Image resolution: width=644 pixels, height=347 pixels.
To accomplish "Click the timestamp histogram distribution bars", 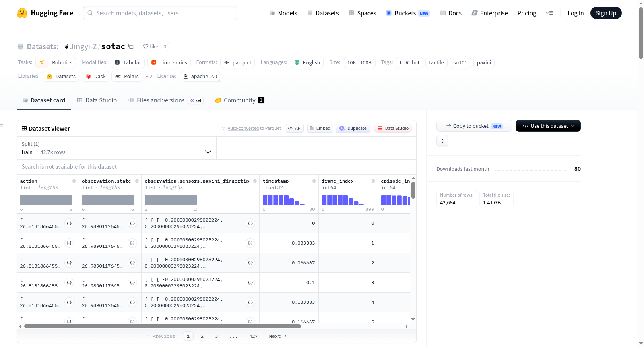I will tap(289, 200).
